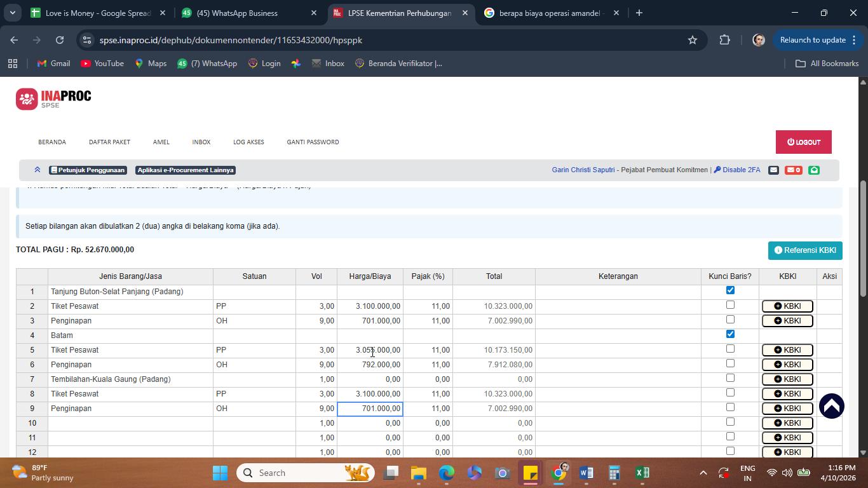
Task: Click the page vertical scrollbar
Action: pos(863,238)
